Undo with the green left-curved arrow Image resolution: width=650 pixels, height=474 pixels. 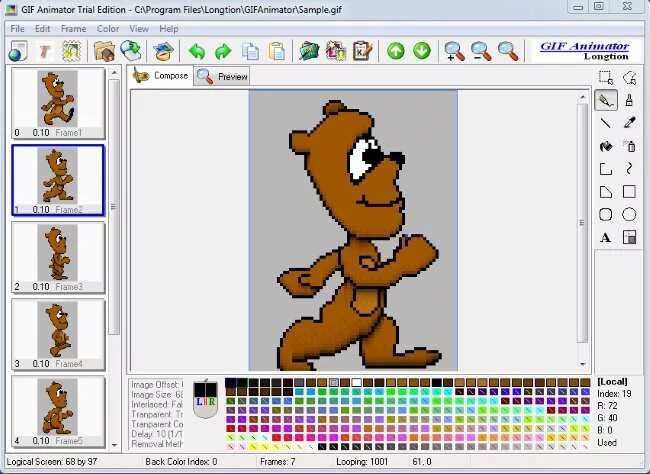click(197, 52)
